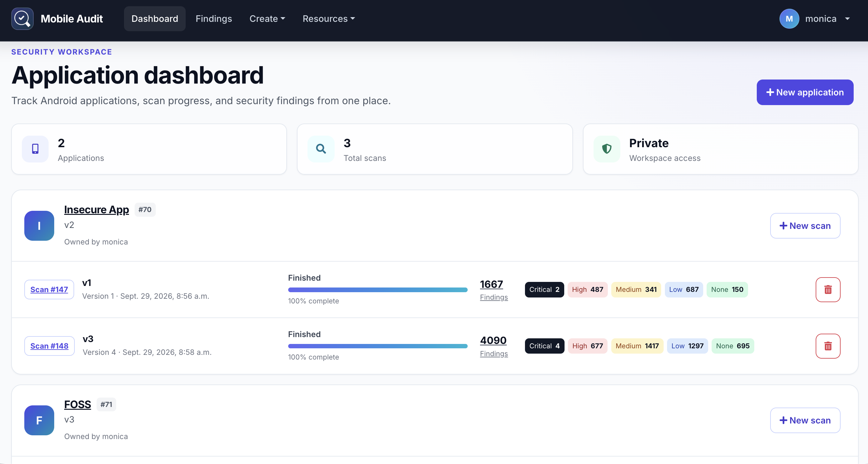
Task: Click the SECURITY WORKSPACE heading label
Action: pos(62,52)
